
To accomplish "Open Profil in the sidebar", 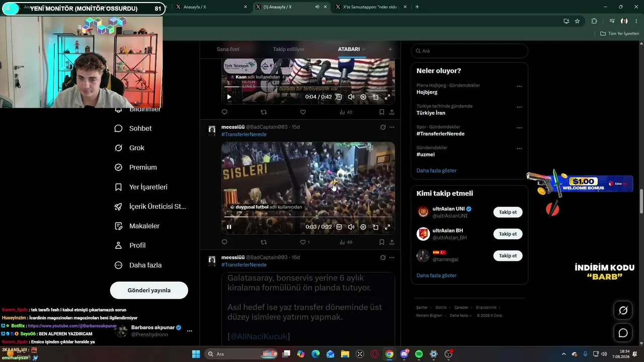I will pyautogui.click(x=130, y=245).
